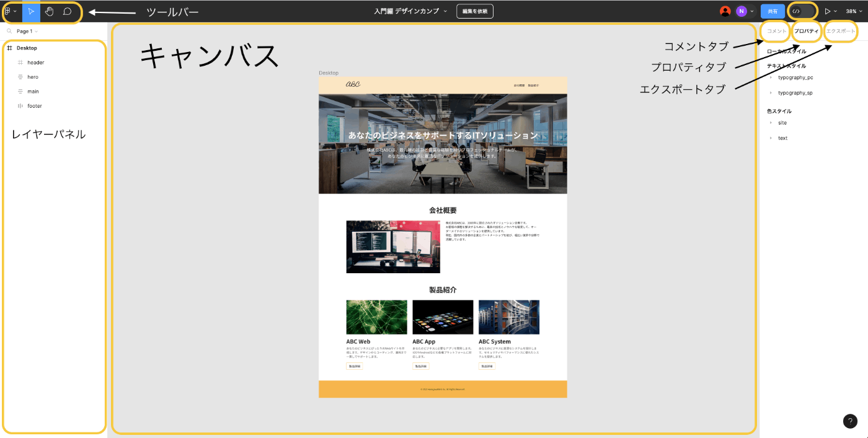
Task: Click the header layer frame icon
Action: [20, 63]
